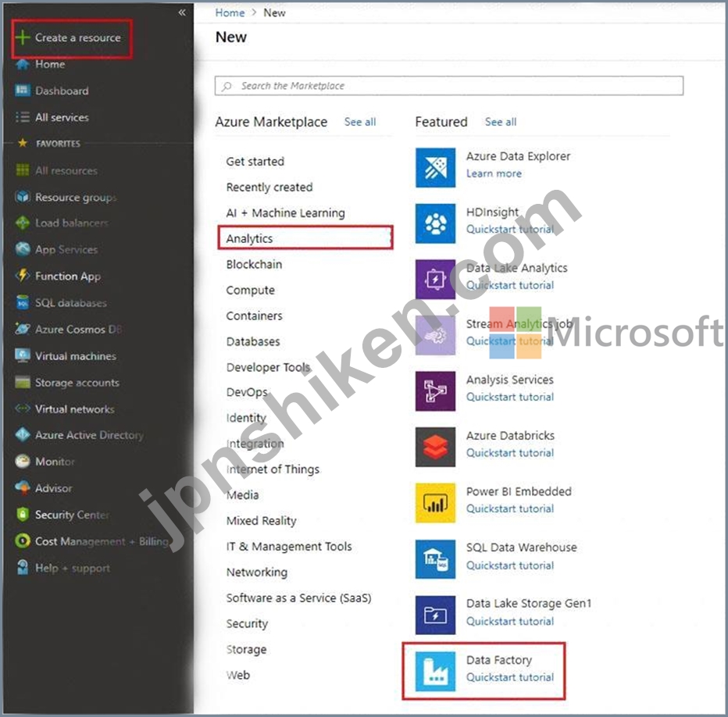This screenshot has width=728, height=717.
Task: Click the Data Lake Storage Gen1 tile icon
Action: click(x=435, y=615)
